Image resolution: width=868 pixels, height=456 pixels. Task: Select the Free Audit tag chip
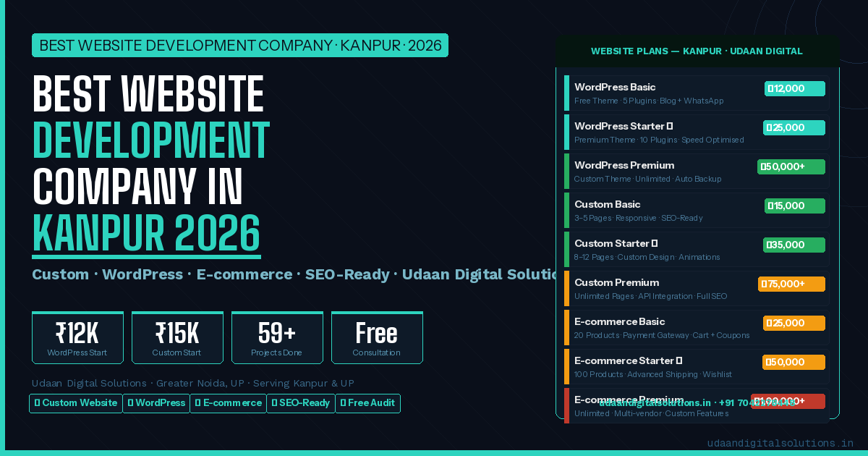(368, 403)
